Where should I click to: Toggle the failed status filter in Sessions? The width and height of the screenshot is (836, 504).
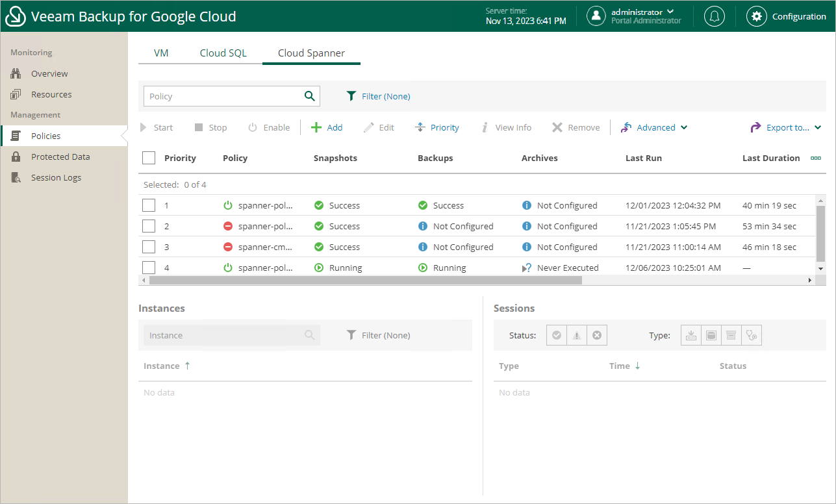point(597,335)
